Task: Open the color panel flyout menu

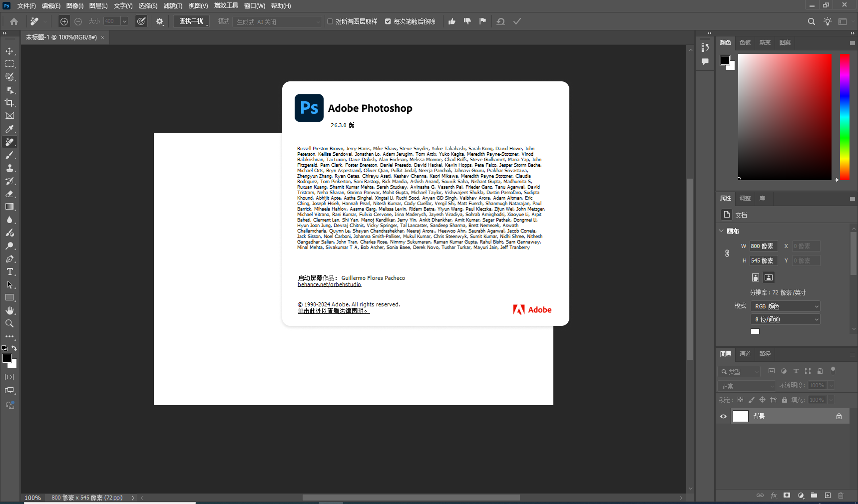Action: point(853,43)
